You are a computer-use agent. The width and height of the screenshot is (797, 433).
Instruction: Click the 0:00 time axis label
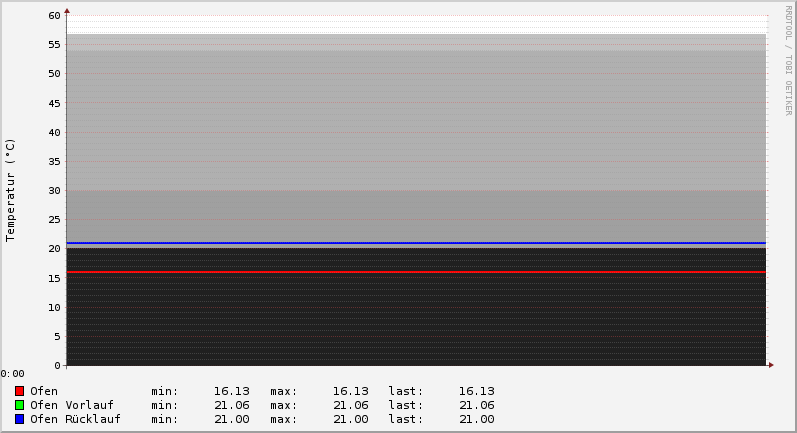coord(13,374)
